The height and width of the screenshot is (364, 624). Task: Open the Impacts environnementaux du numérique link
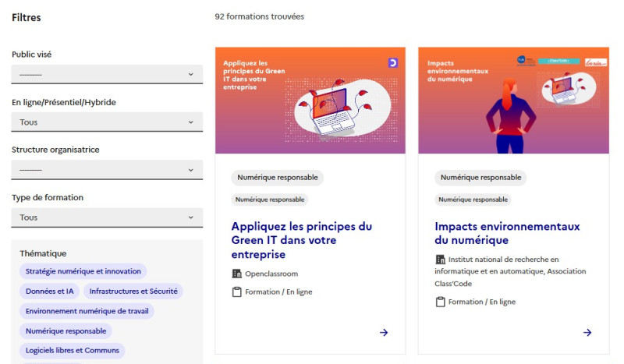tap(507, 233)
